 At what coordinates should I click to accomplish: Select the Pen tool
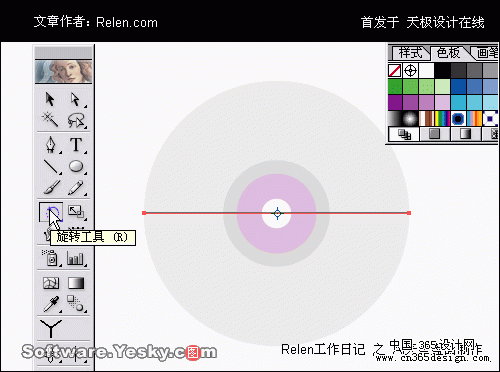click(50, 145)
